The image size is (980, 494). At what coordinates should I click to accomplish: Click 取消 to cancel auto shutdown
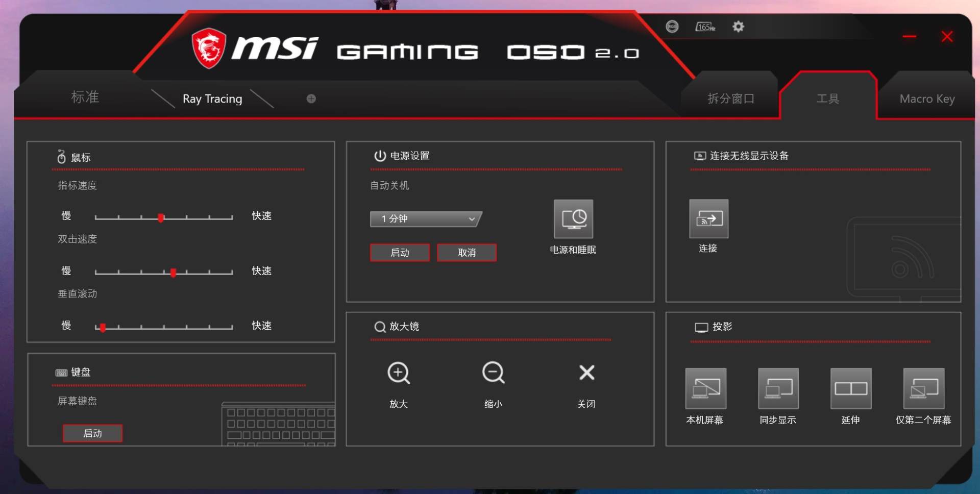(467, 253)
